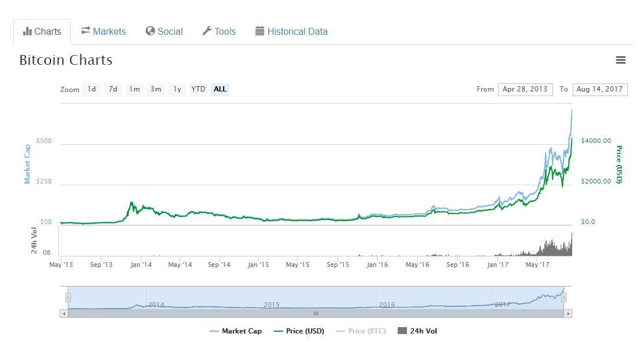Click the navigator horizontal scrollbar grip
This screenshot has width=644, height=341.
tap(316, 314)
